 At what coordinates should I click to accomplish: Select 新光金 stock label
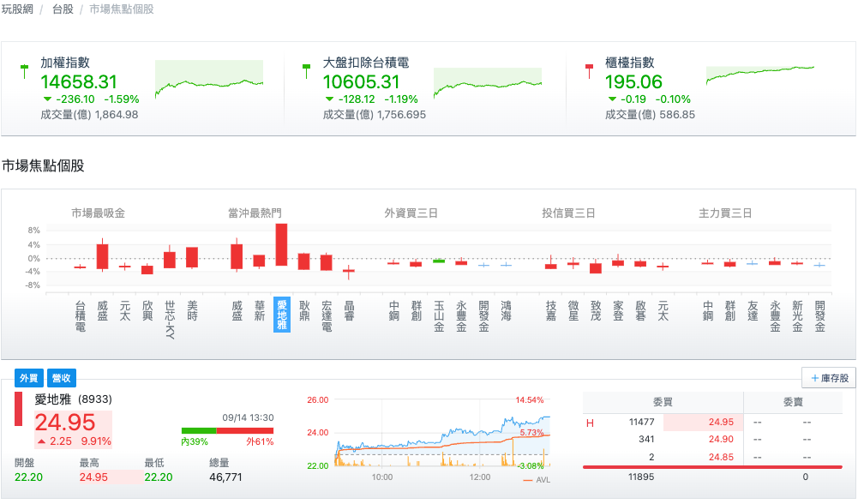coord(798,316)
